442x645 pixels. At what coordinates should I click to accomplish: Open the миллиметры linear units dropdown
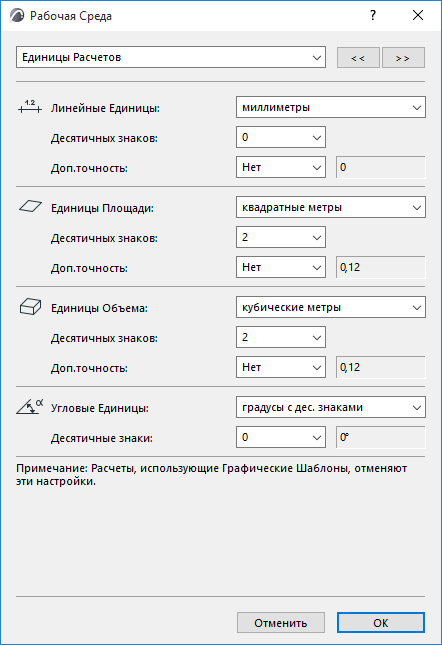pyautogui.click(x=331, y=107)
